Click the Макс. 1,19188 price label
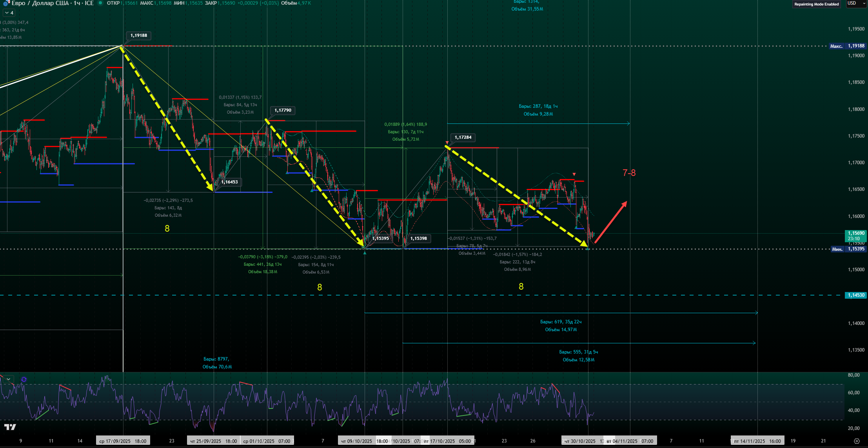The width and height of the screenshot is (868, 448). [847, 46]
